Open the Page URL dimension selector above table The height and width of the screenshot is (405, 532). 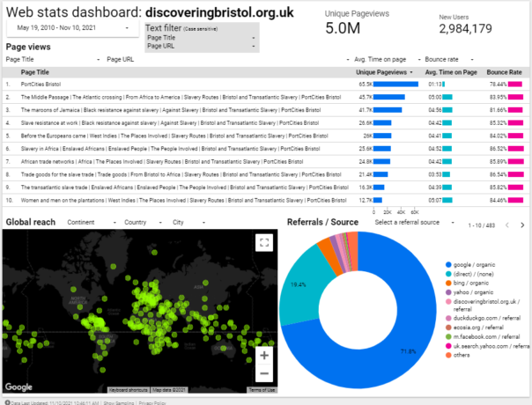tap(228, 59)
